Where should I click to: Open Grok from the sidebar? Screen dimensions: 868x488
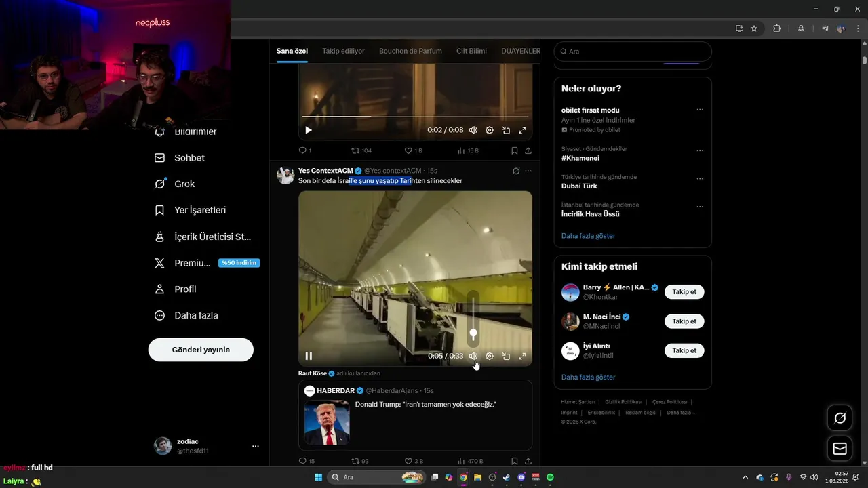click(x=174, y=184)
